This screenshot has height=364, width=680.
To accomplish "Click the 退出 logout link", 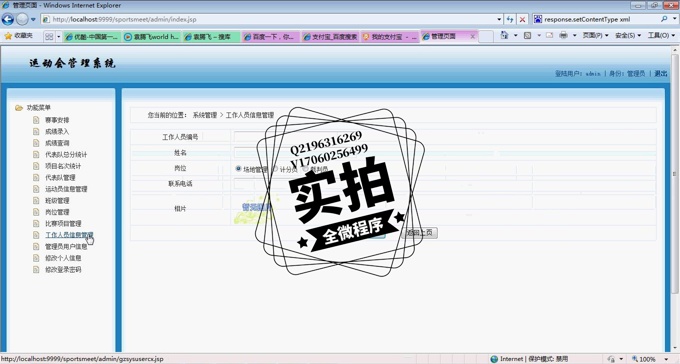I will [660, 74].
